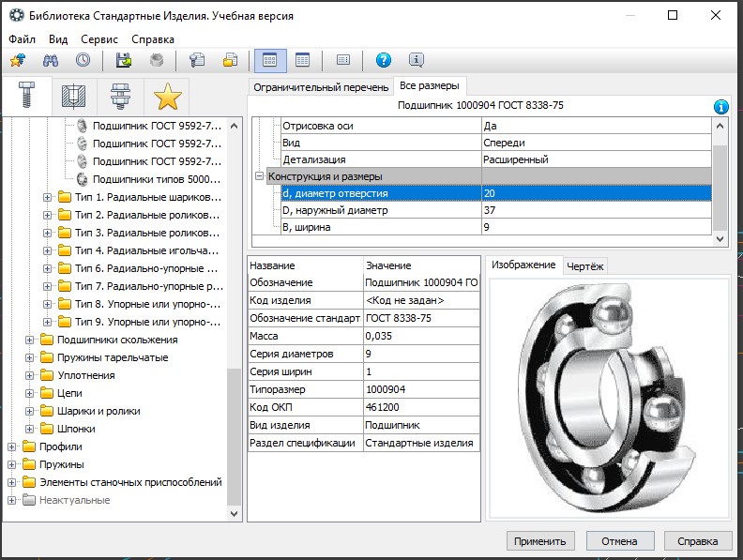The width and height of the screenshot is (743, 560).
Task: Open the Ограничительный перечень tab
Action: tap(320, 87)
